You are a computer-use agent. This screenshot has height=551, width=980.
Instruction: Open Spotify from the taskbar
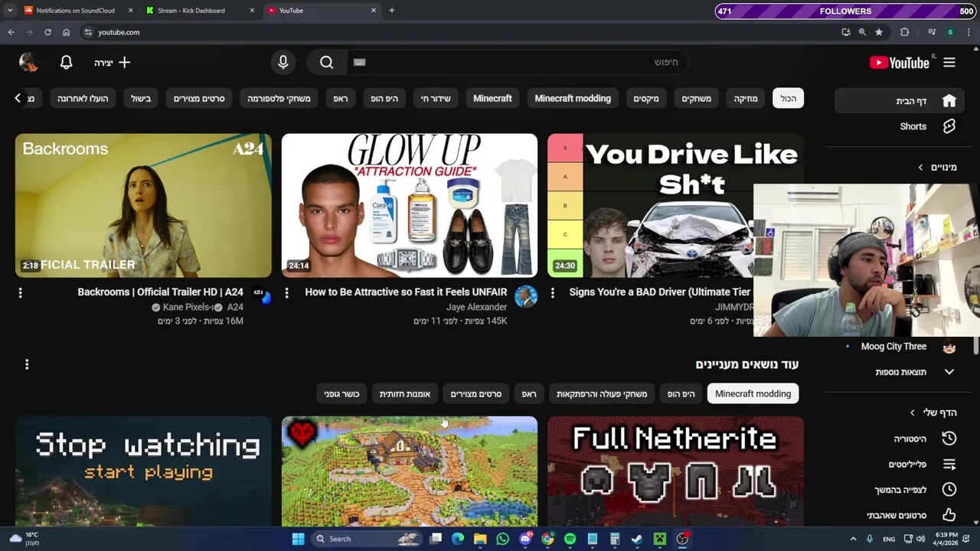570,539
